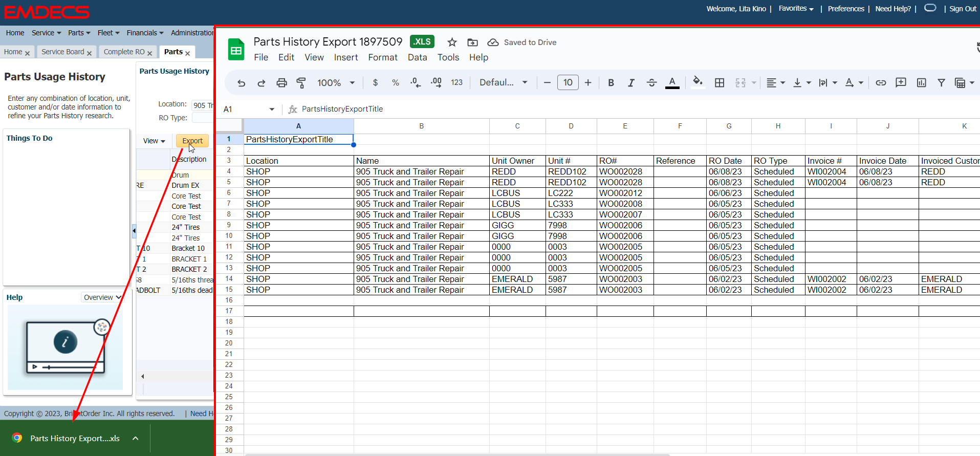The height and width of the screenshot is (456, 980).
Task: Format as percent icon
Action: [395, 83]
